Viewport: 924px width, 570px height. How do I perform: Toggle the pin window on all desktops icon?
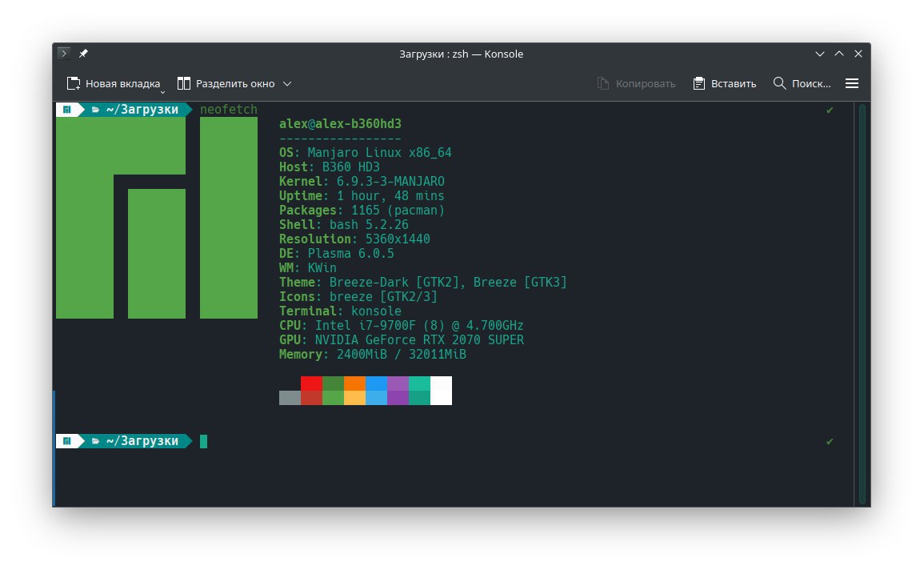point(83,54)
